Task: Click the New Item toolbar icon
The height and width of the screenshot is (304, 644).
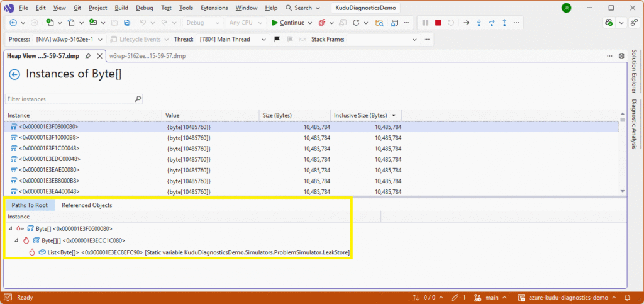Action: [50, 23]
